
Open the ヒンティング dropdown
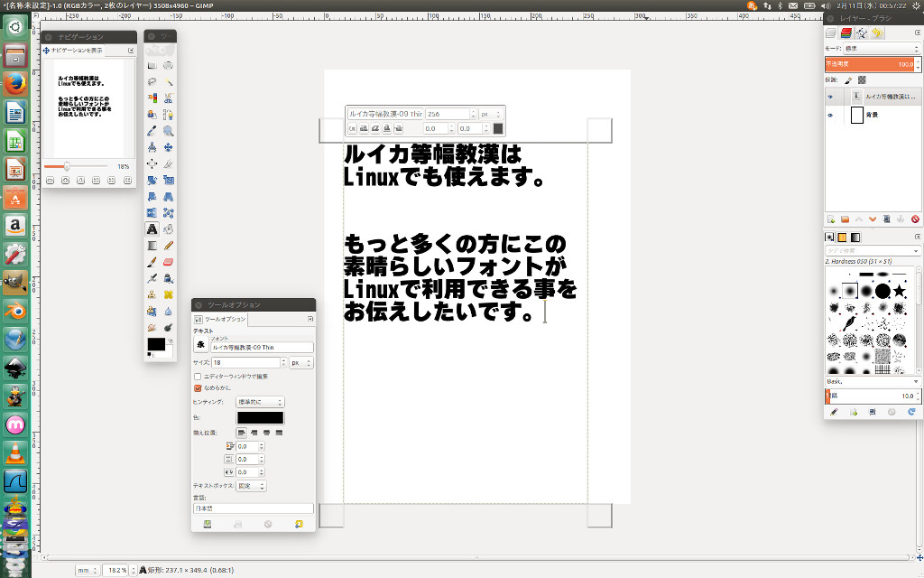click(x=260, y=402)
